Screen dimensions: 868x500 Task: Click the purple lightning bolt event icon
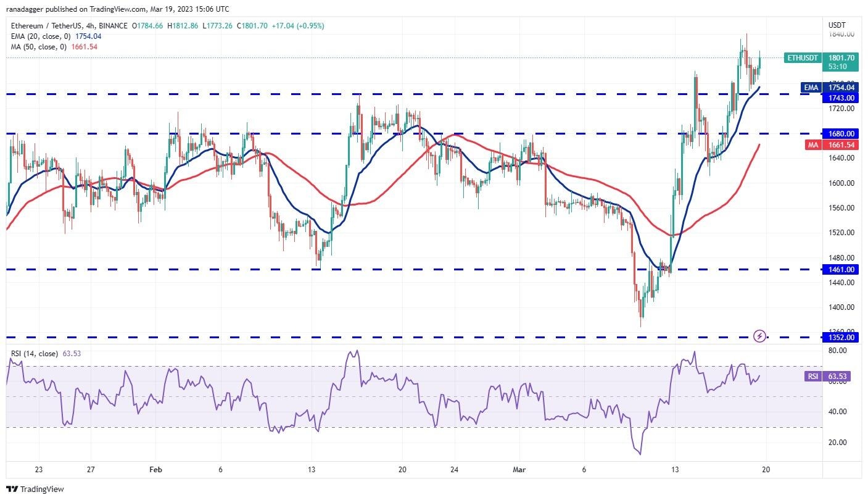(x=760, y=336)
